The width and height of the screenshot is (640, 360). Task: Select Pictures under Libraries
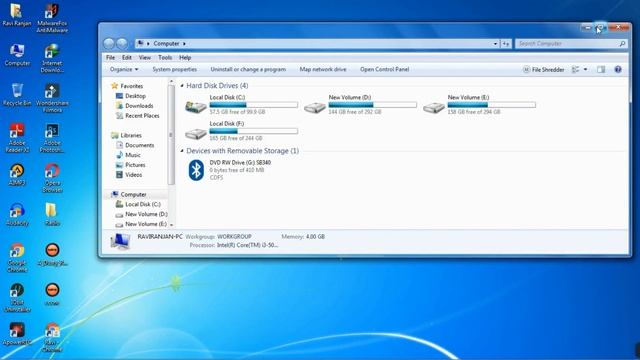click(131, 165)
